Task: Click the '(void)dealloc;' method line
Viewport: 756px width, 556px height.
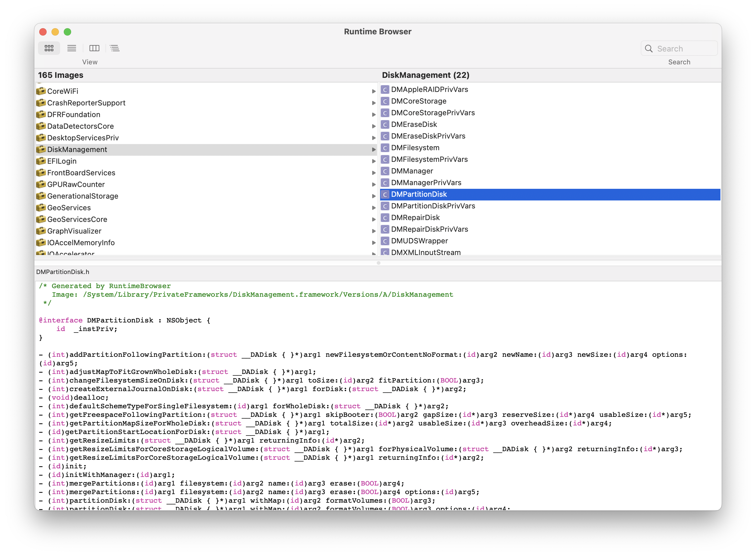Action: pyautogui.click(x=74, y=398)
